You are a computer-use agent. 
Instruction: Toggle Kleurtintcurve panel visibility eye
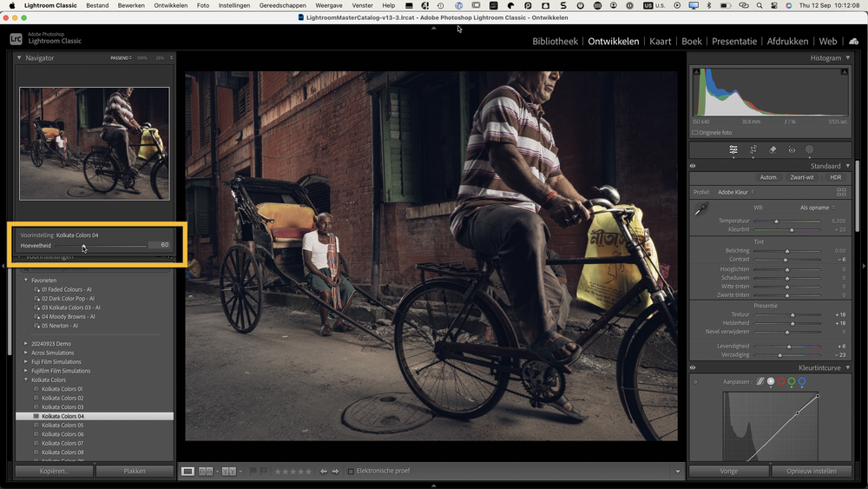tap(693, 367)
